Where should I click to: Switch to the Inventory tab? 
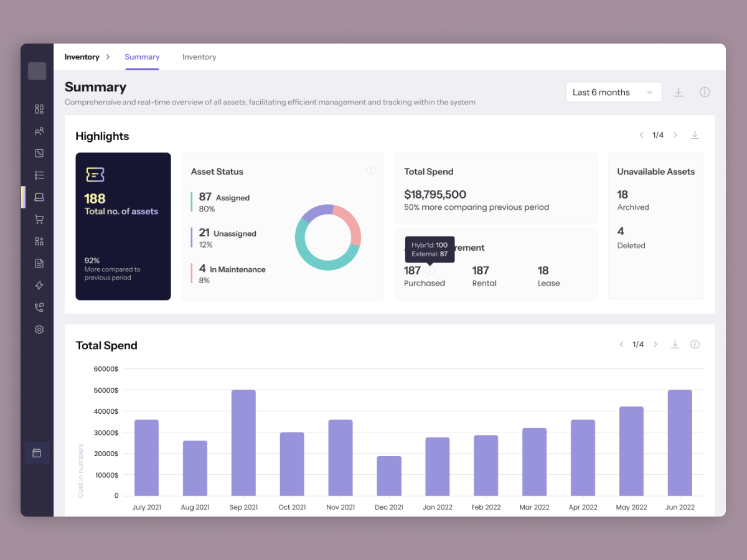pos(199,57)
